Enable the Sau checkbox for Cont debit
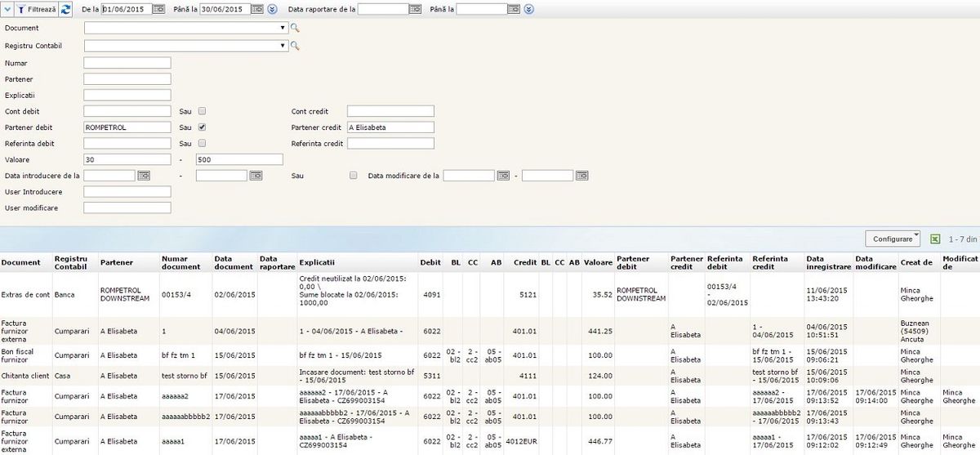980x455 pixels. tap(202, 111)
